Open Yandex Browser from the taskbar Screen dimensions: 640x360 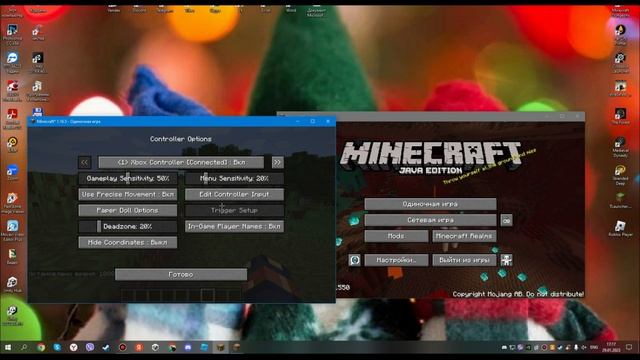pos(73,347)
